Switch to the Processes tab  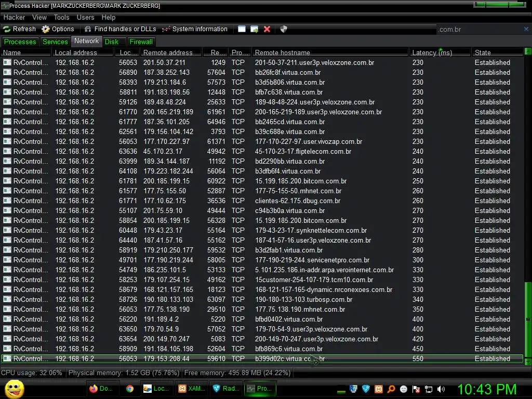20,42
